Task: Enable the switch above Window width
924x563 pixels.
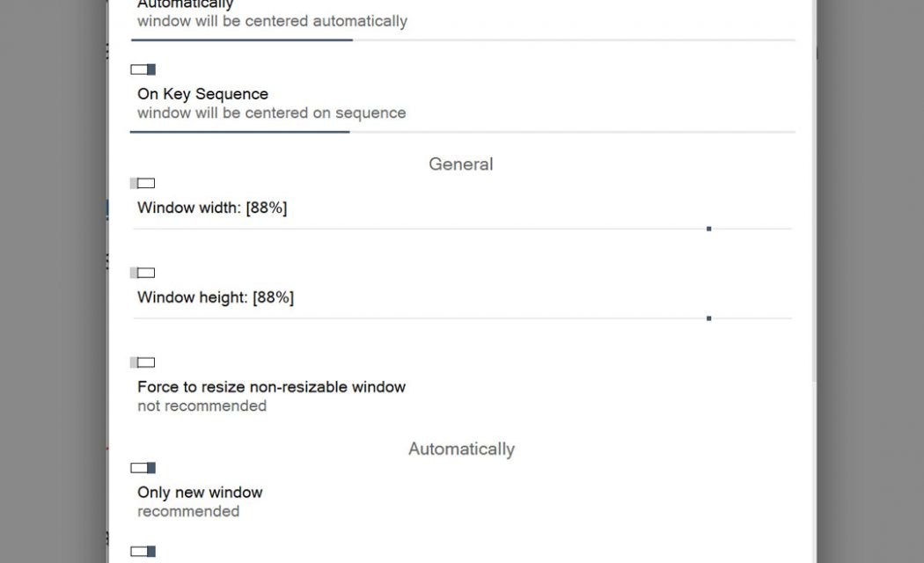Action: (x=143, y=183)
